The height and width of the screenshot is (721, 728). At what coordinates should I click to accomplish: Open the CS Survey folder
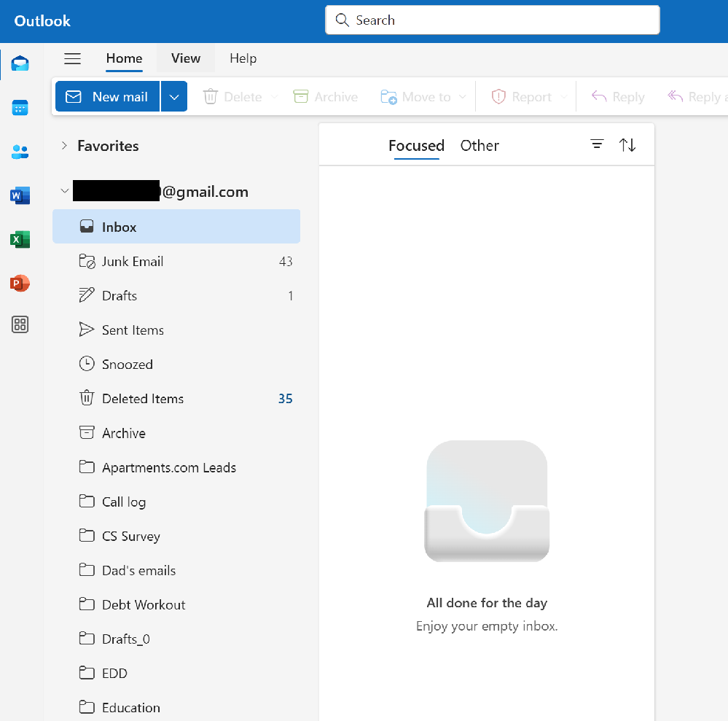pyautogui.click(x=176, y=536)
